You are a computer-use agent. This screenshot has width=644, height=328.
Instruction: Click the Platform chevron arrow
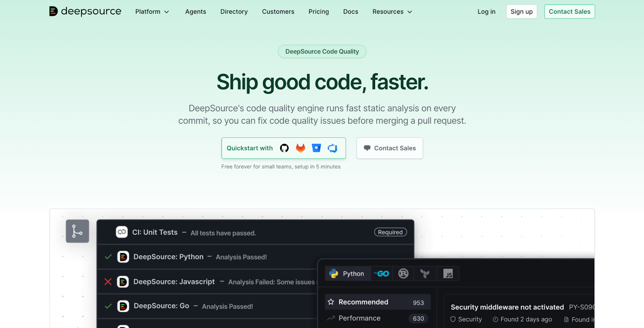click(x=167, y=12)
